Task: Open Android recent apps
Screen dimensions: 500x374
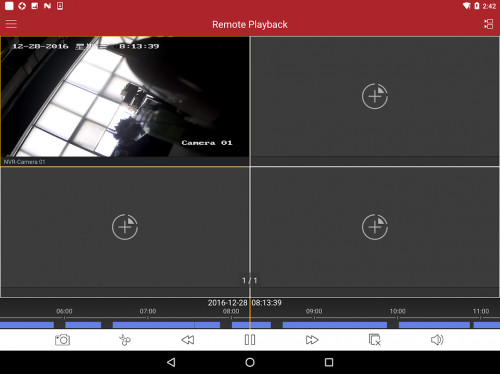Action: coord(329,362)
